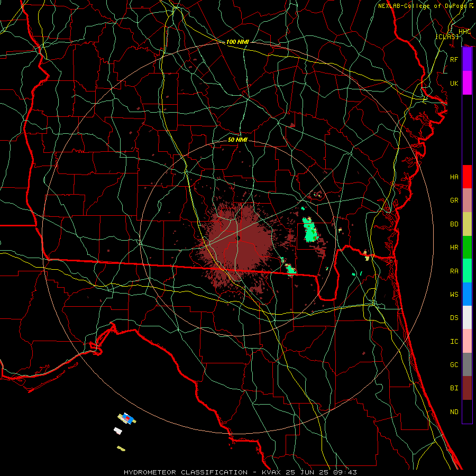
Task: Click the DS legend label
Action: pos(454,318)
